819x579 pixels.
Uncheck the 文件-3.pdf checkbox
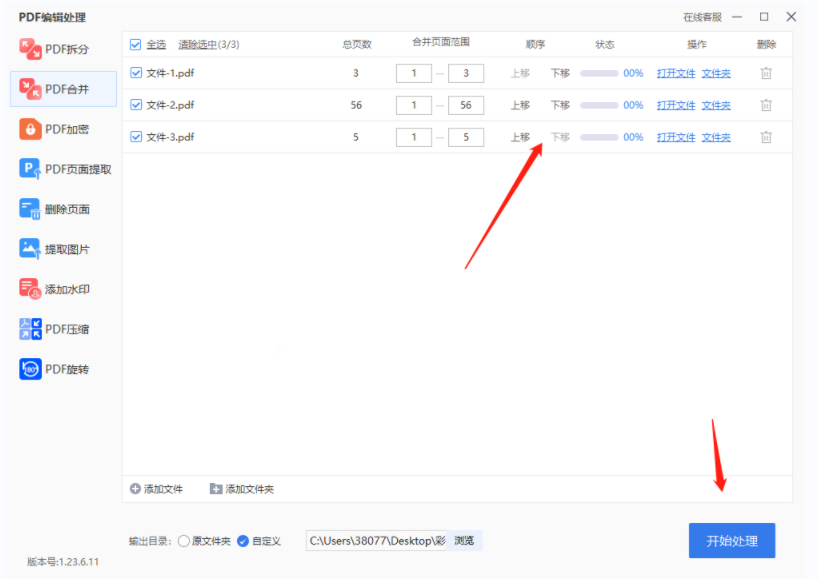pos(136,137)
